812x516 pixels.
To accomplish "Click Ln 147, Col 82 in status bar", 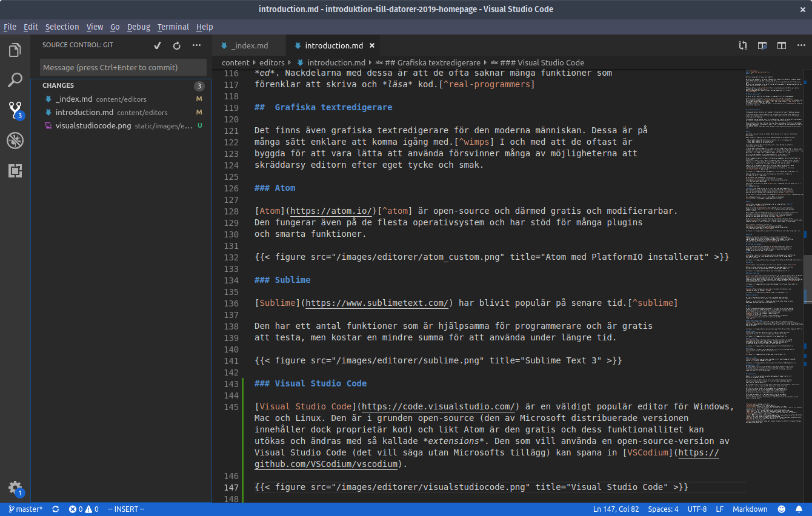I will pyautogui.click(x=616, y=509).
